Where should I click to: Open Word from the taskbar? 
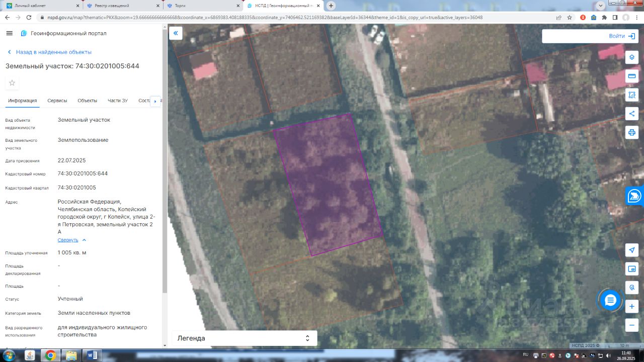coord(92,355)
